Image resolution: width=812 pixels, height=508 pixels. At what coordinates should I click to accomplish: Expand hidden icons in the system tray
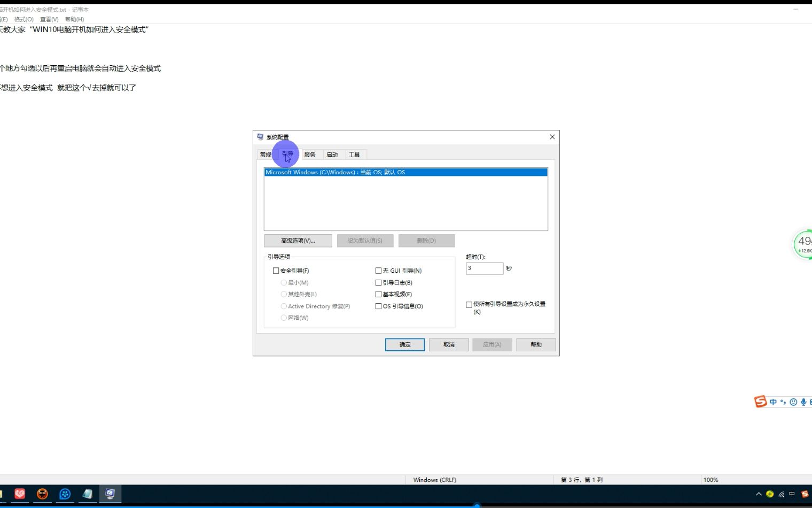click(758, 494)
